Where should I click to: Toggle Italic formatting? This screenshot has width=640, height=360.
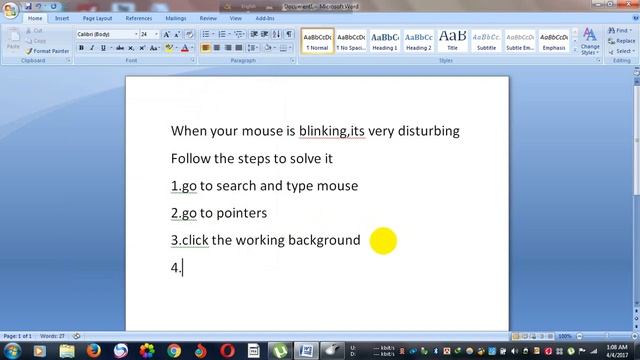pyautogui.click(x=92, y=48)
